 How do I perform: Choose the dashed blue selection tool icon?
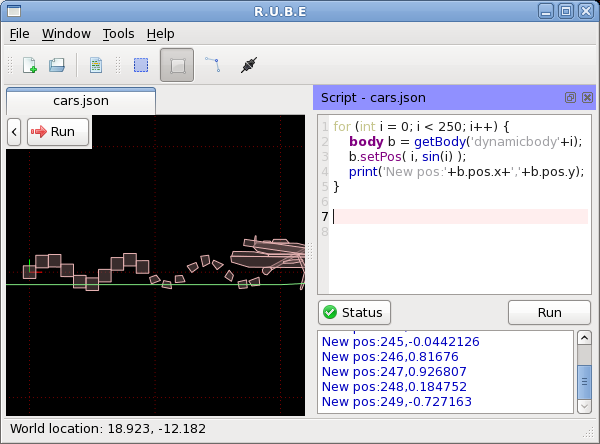141,66
